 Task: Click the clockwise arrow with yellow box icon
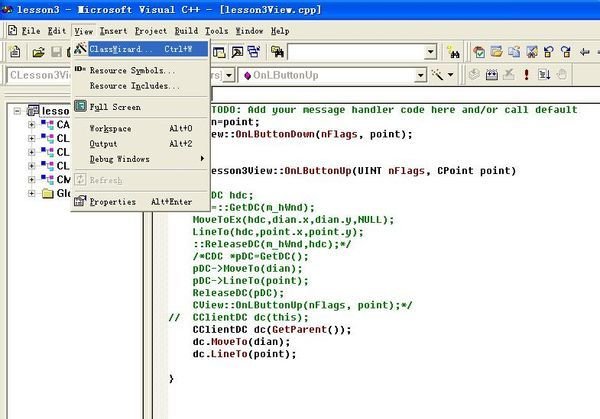tap(566, 52)
